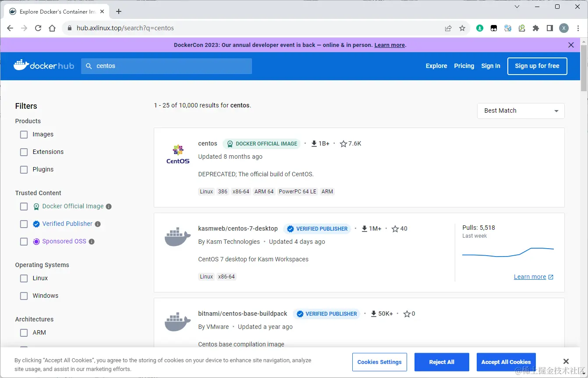Open the black square extension icon
The width and height of the screenshot is (588, 378).
(x=494, y=28)
